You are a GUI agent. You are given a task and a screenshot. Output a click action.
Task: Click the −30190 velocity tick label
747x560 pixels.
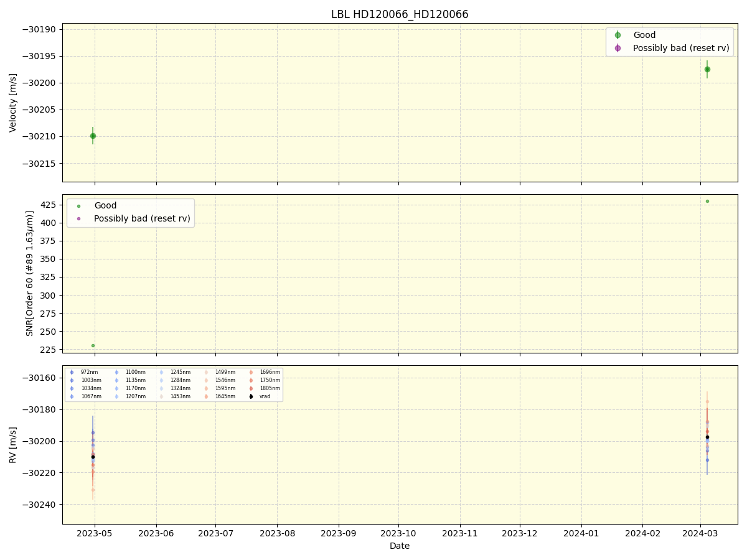point(40,29)
